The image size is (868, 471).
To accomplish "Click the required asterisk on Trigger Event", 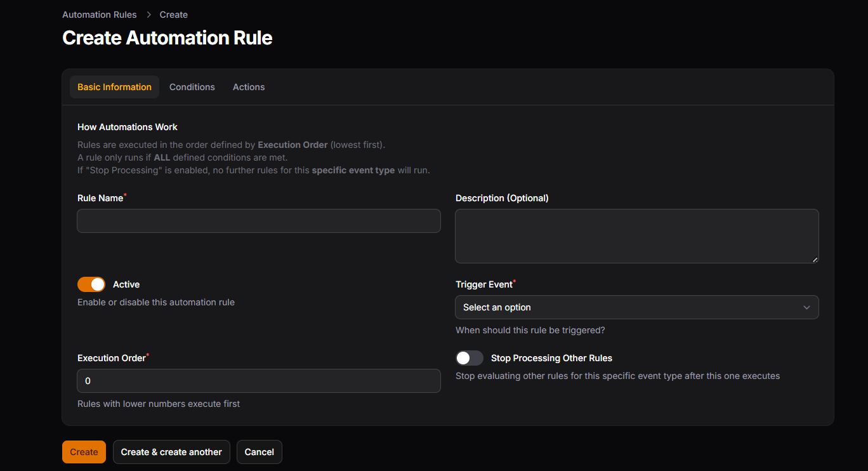I will pos(513,280).
